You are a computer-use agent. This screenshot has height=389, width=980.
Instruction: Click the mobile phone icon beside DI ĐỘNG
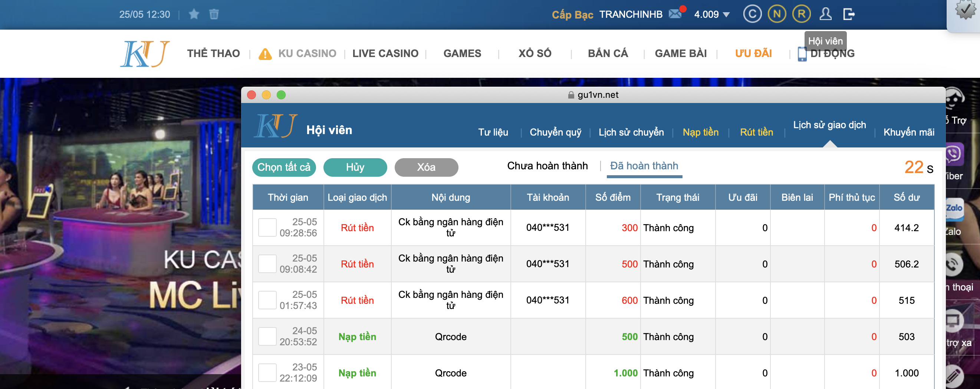pos(802,54)
